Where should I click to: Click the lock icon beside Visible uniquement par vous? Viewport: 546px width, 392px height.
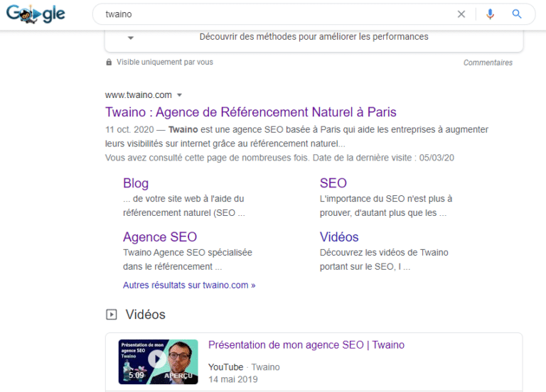pos(109,62)
